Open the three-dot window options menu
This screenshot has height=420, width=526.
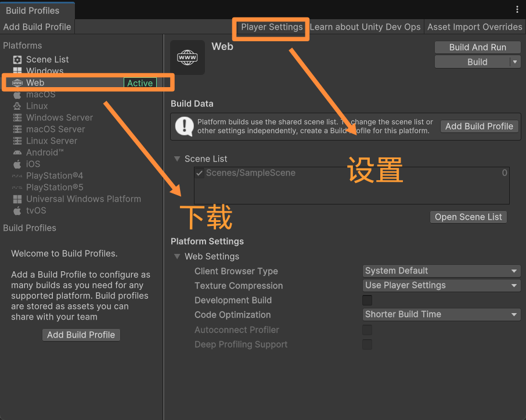click(x=517, y=9)
